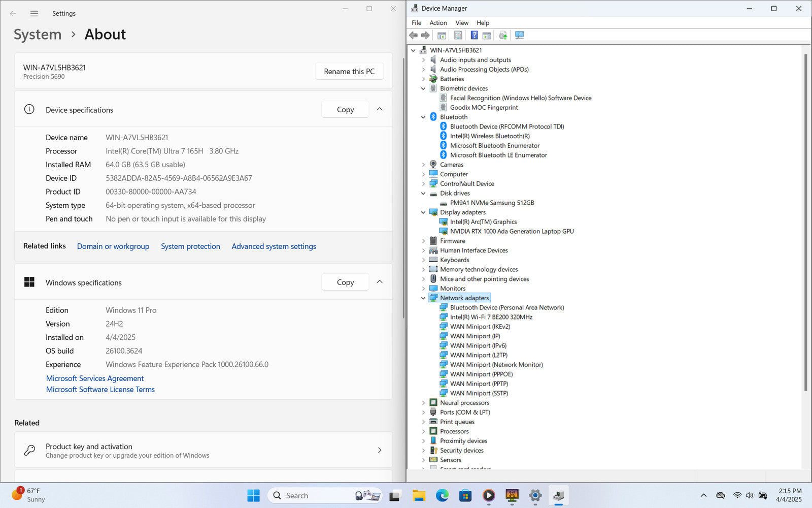Open File Explorer from the taskbar
The height and width of the screenshot is (508, 812).
click(419, 495)
